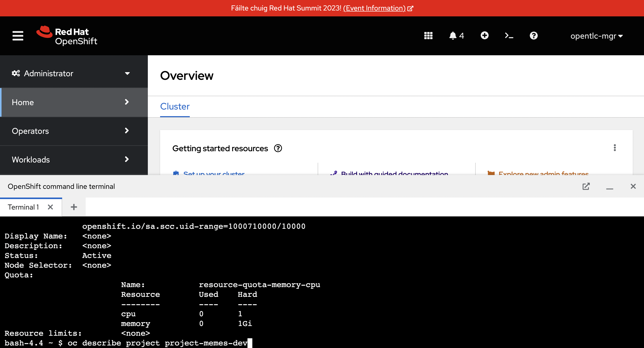Add a new terminal tab

pyautogui.click(x=74, y=207)
